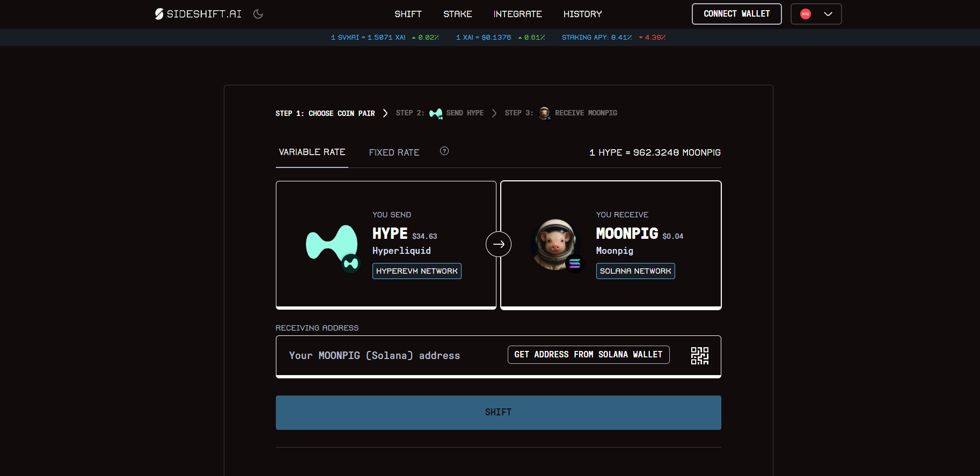Open the HISTORY page
The image size is (980, 476).
[x=582, y=14]
